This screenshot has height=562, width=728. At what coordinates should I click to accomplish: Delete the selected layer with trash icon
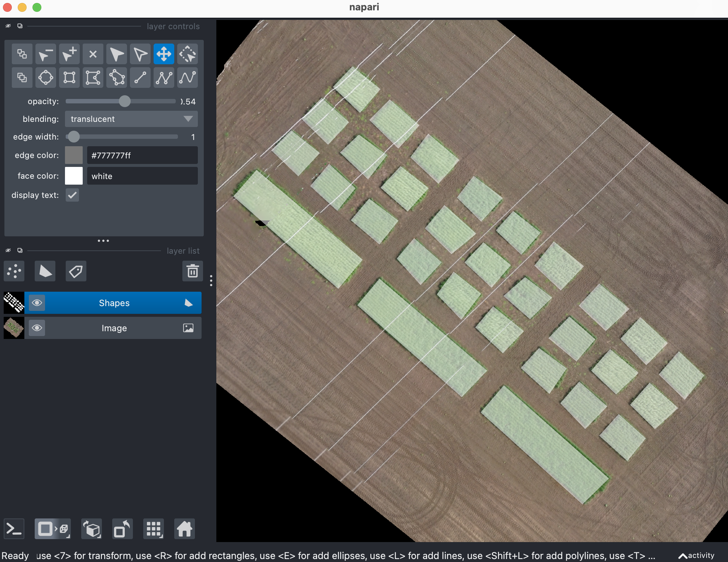click(x=192, y=271)
